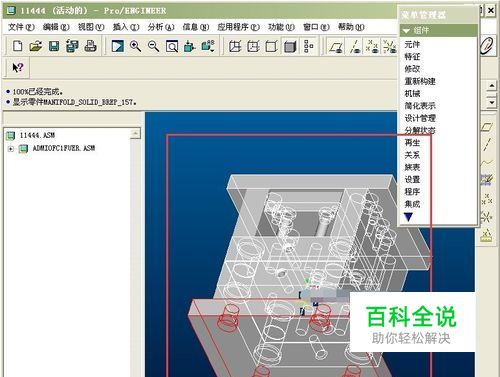Click the paperclip icon at toolbar's right end
The width and height of the screenshot is (500, 377).
(x=487, y=45)
